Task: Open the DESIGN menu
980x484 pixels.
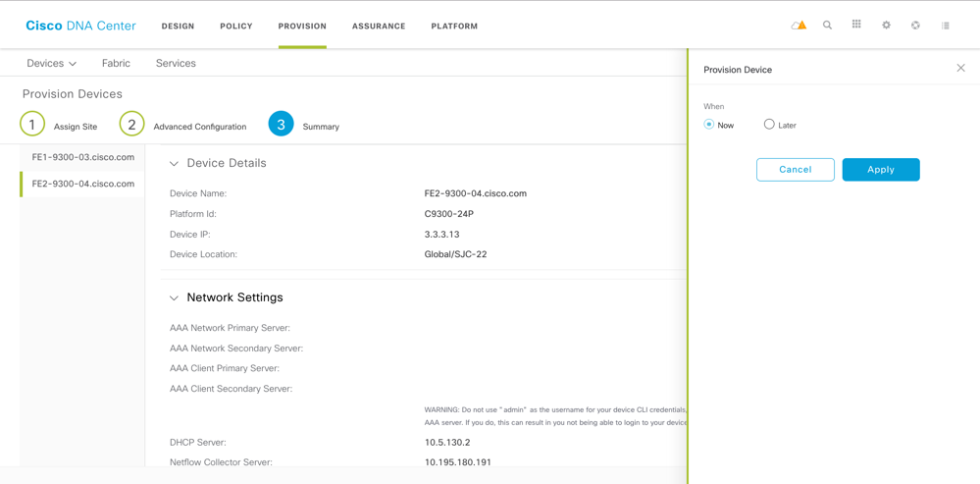Action: click(179, 27)
